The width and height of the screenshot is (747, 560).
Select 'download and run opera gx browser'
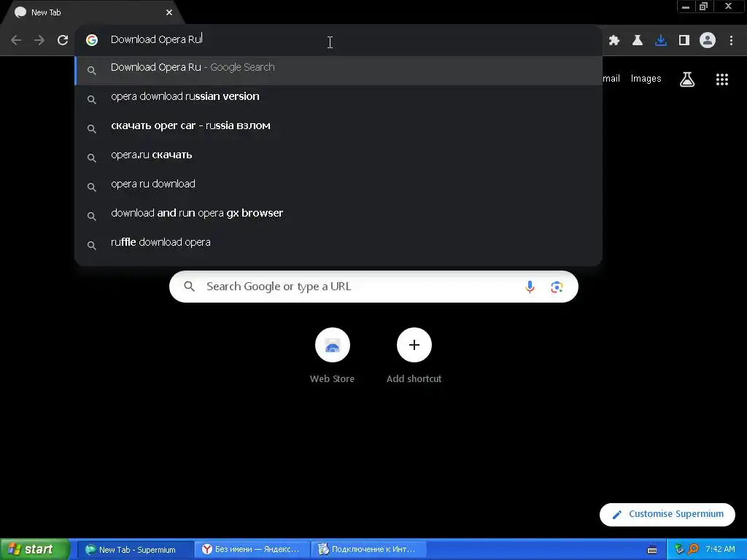coord(338,213)
